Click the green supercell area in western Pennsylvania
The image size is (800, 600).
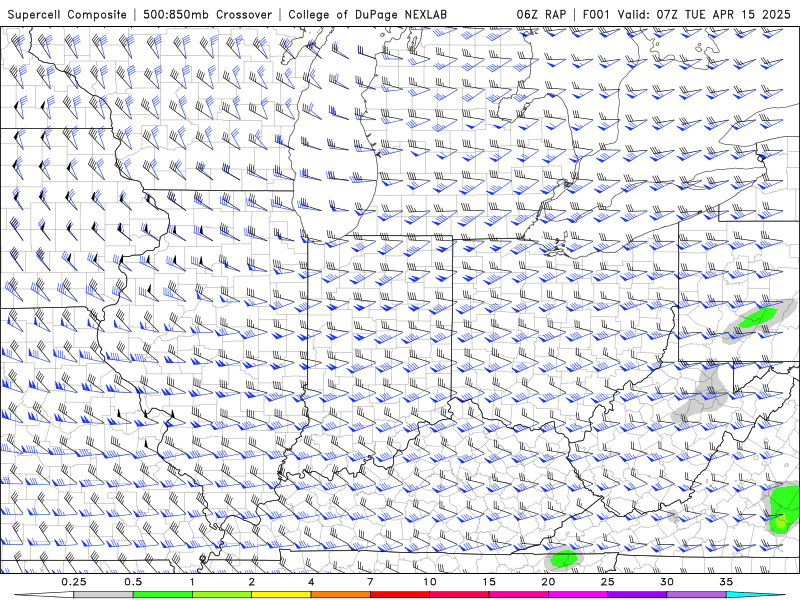[758, 317]
